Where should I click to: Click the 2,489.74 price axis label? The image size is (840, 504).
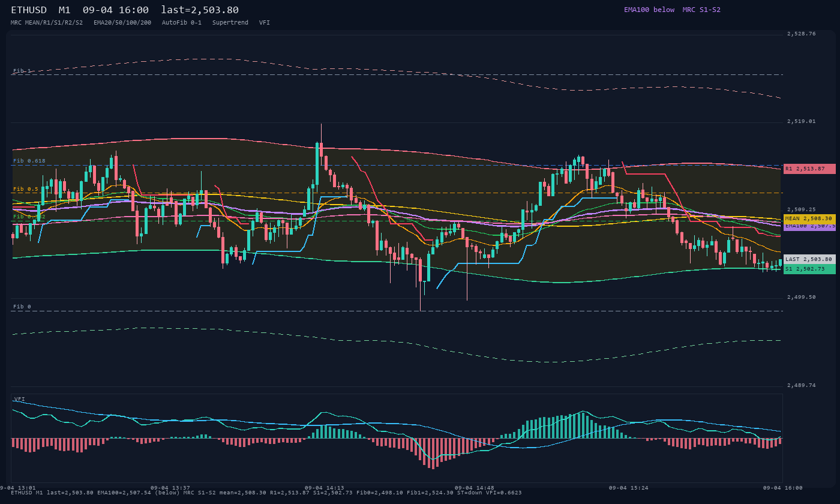(802, 385)
